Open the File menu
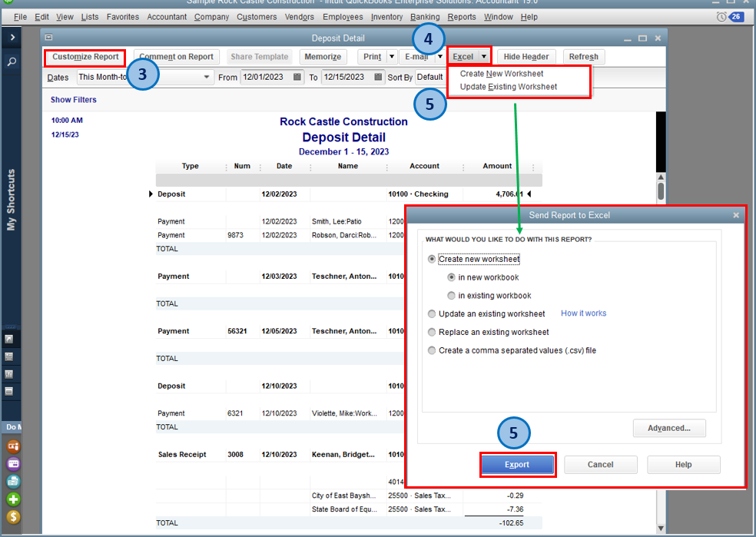 point(20,17)
